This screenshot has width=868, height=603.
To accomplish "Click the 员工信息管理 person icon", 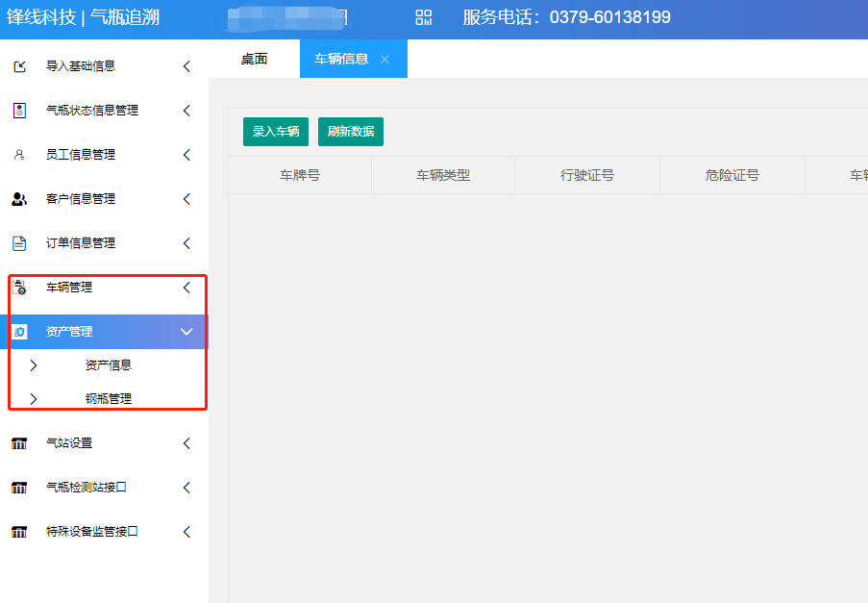I will tap(19, 155).
